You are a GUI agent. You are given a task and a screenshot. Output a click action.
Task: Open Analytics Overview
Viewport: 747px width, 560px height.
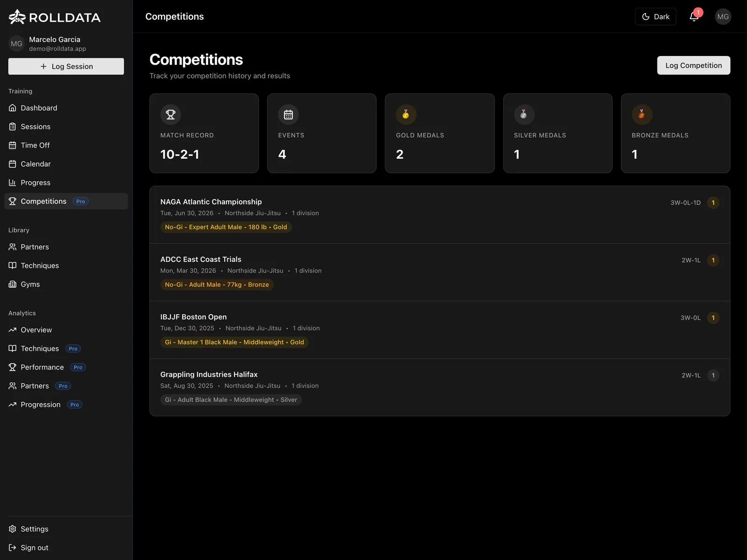coord(66,330)
